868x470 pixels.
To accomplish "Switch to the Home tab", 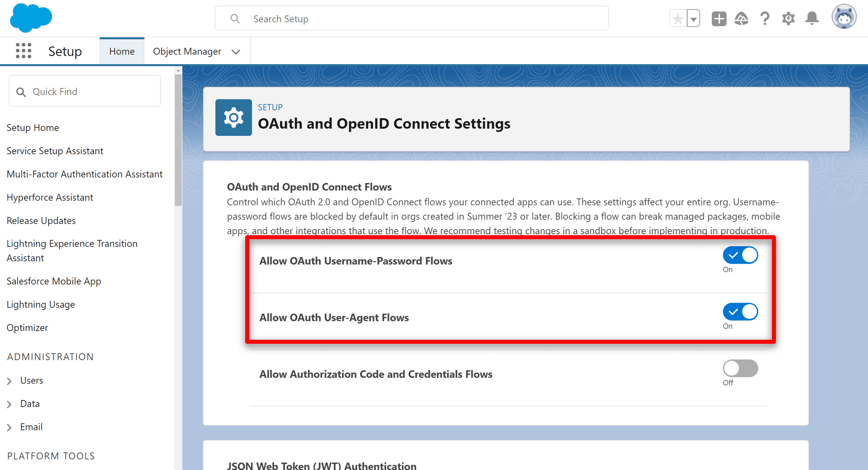I will pyautogui.click(x=122, y=51).
